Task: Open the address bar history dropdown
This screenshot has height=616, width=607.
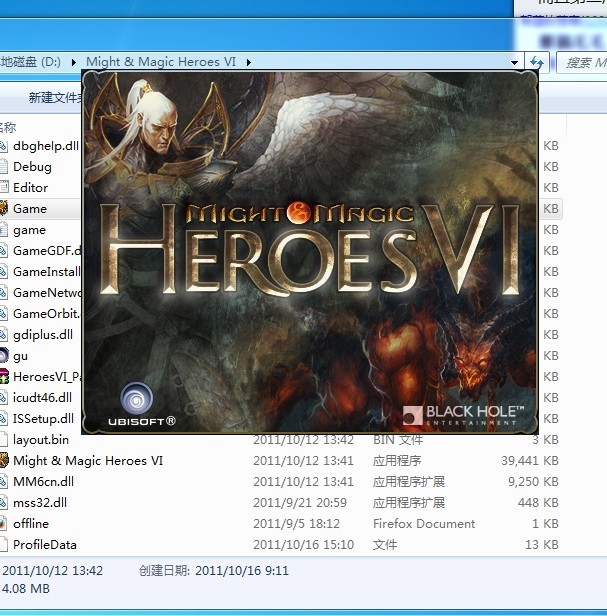Action: (515, 62)
